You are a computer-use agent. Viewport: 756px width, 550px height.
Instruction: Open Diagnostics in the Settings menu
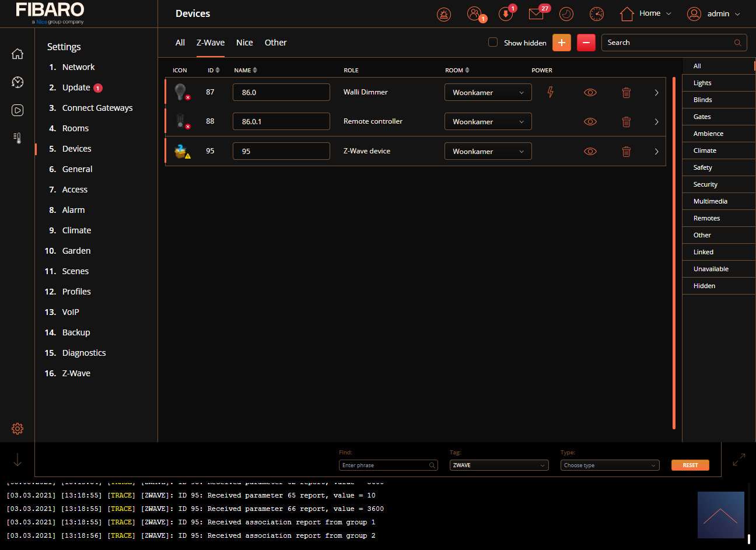pos(84,353)
